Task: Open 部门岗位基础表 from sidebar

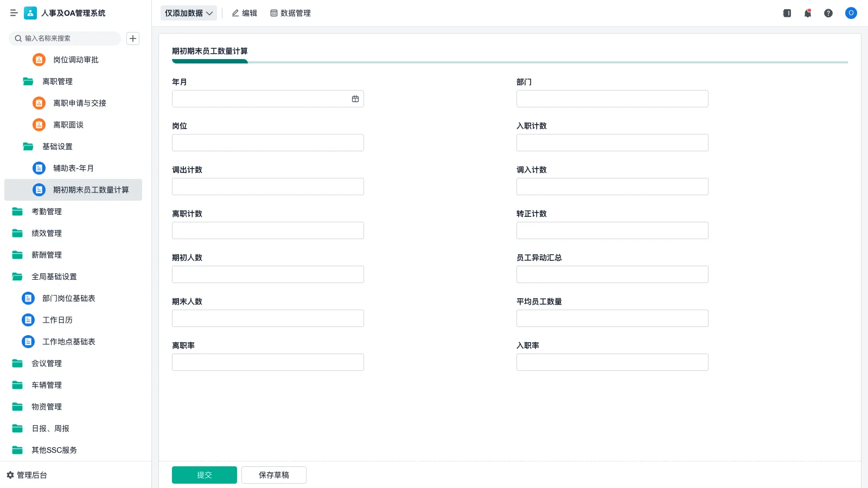Action: pos(68,298)
